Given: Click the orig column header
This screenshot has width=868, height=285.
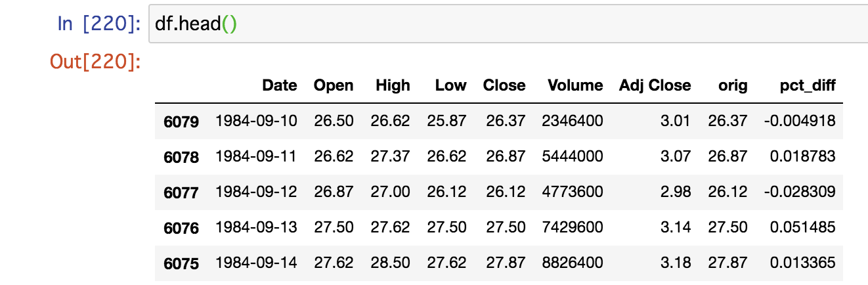Looking at the screenshot, I should (732, 85).
